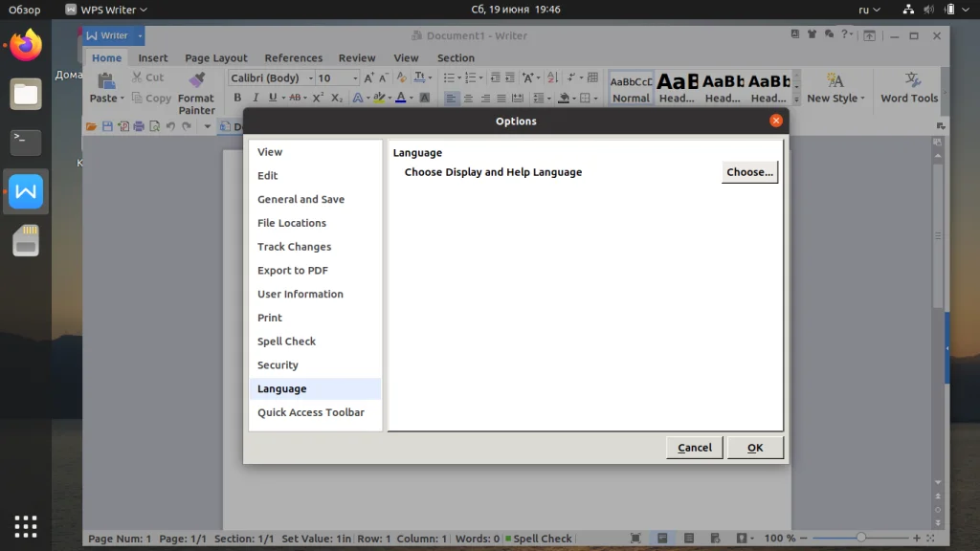
Task: Expand the font color picker arrow
Action: (410, 98)
